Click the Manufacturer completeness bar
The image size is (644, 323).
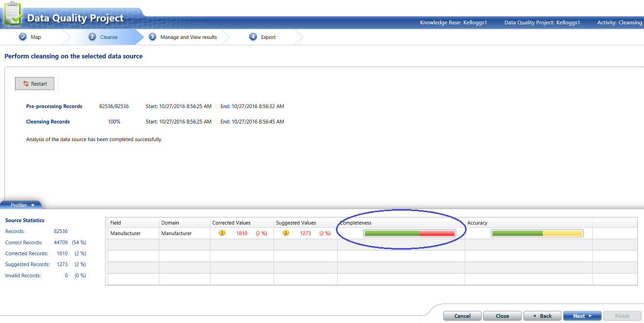coord(410,233)
